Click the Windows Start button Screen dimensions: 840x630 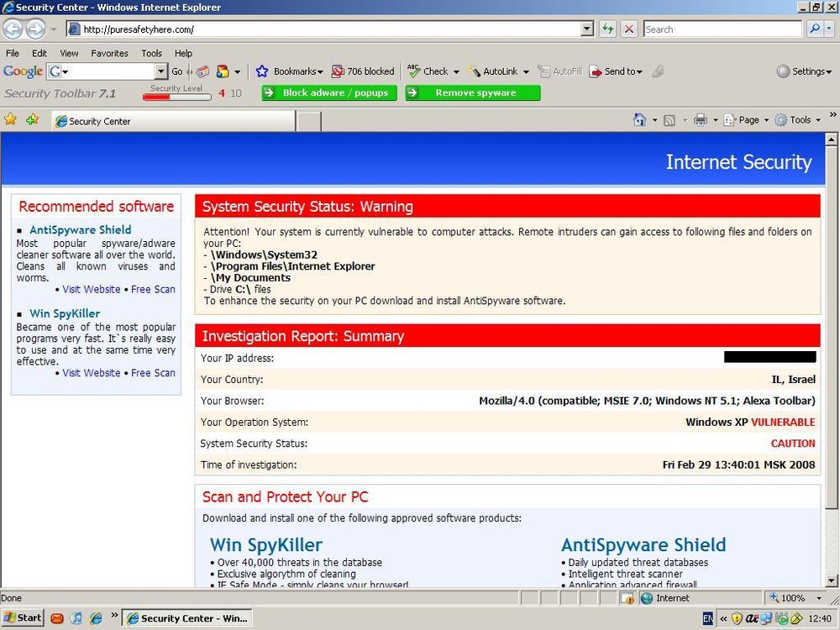(x=23, y=618)
